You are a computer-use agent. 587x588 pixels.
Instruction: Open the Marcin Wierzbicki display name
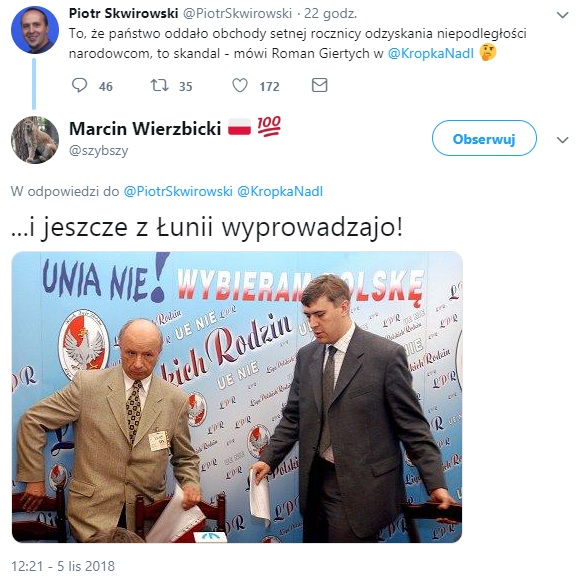coord(145,129)
